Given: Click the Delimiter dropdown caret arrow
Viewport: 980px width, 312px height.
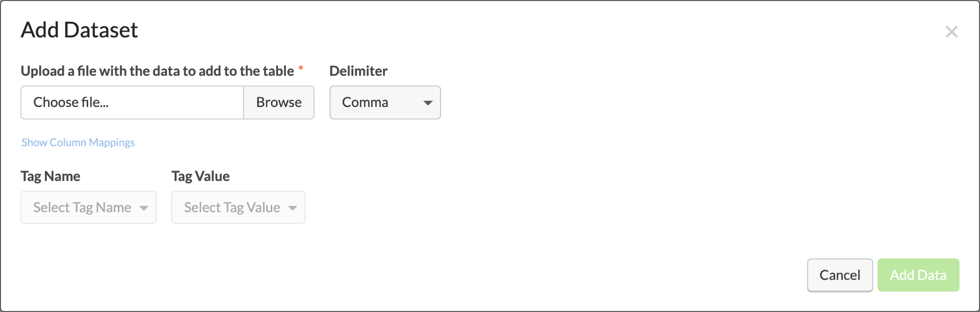Looking at the screenshot, I should coord(428,103).
